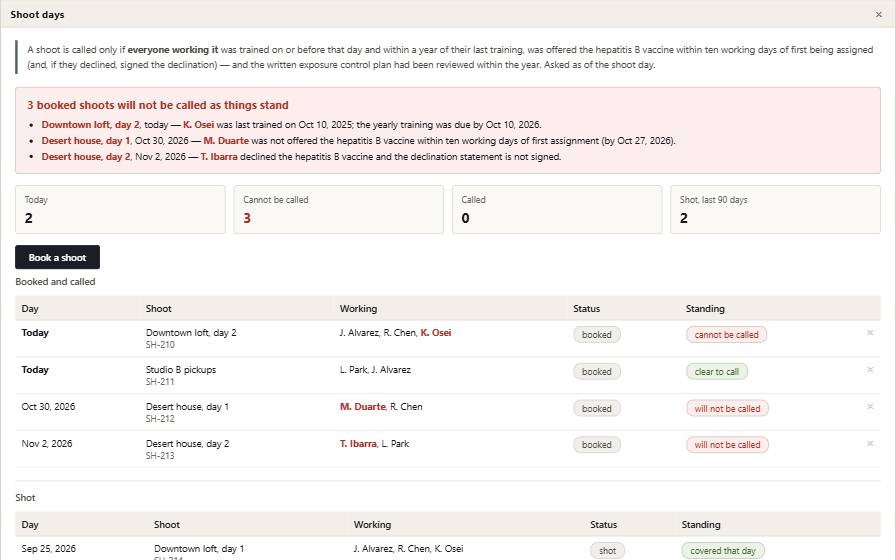Click the Nov 2, 2026 date cell
Viewport: 896px width, 560px height.
[46, 443]
